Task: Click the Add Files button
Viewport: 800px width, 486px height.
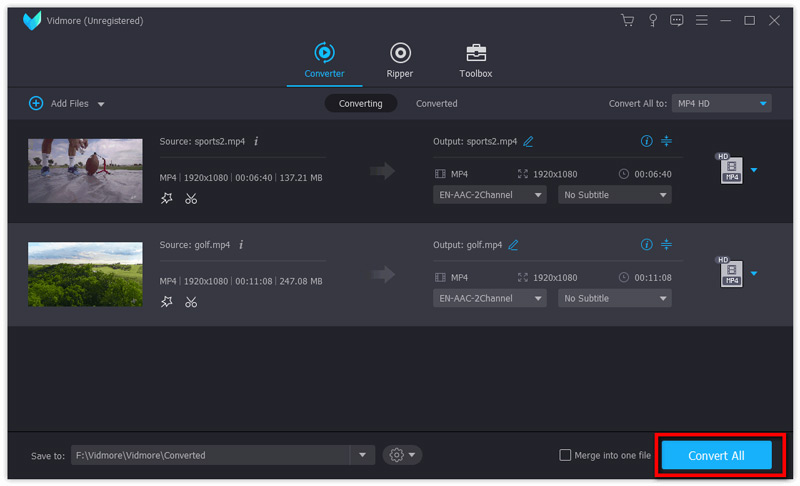Action: coord(66,103)
